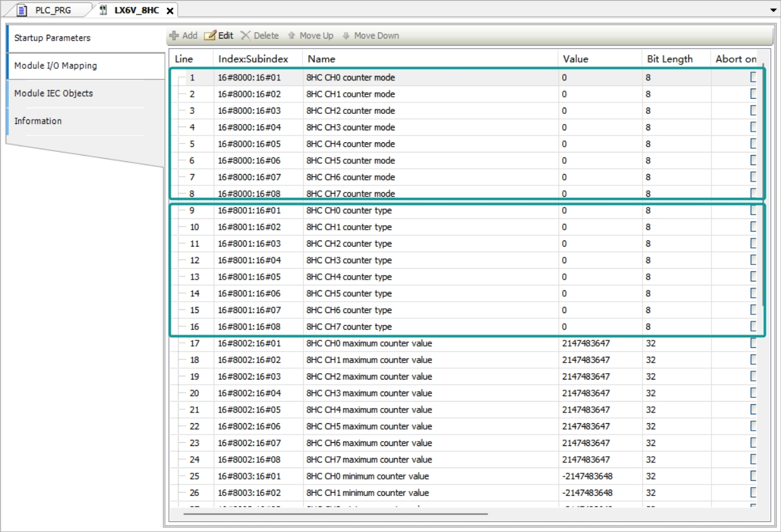The width and height of the screenshot is (781, 532).
Task: Select 8HC CH6 counter type name cell
Action: click(431, 310)
